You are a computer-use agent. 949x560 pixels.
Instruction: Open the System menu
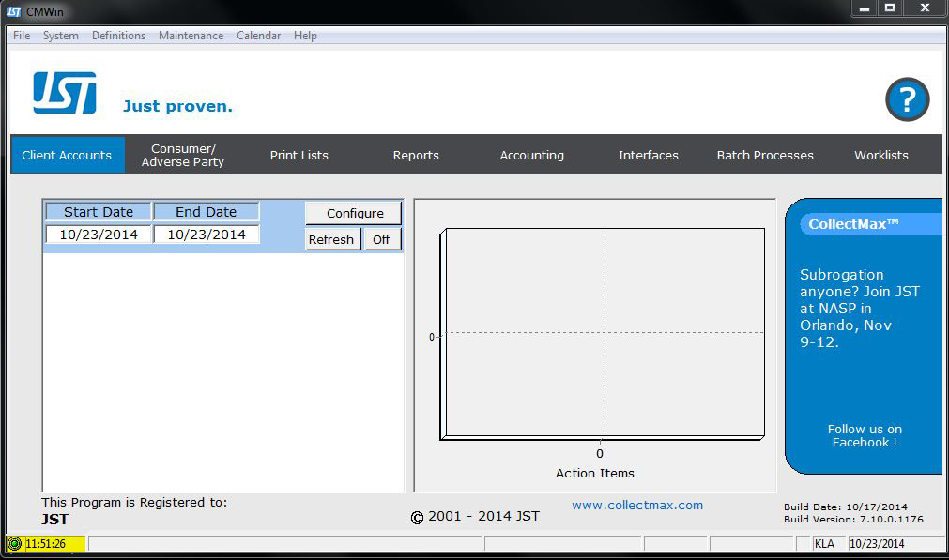(61, 36)
